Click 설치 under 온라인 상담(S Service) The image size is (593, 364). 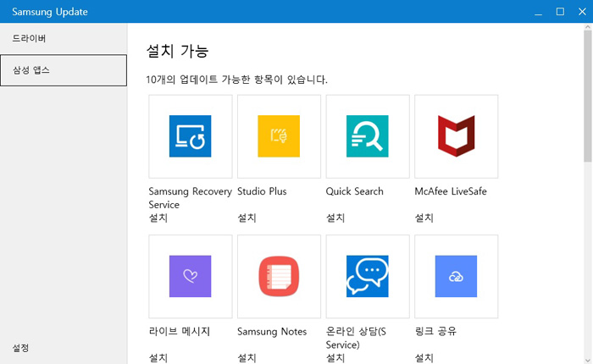[335, 357]
